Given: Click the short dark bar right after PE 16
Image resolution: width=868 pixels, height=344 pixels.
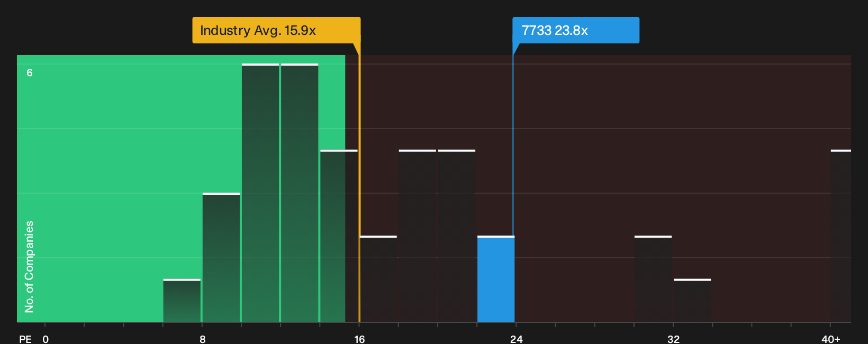Looking at the screenshot, I should click(378, 279).
